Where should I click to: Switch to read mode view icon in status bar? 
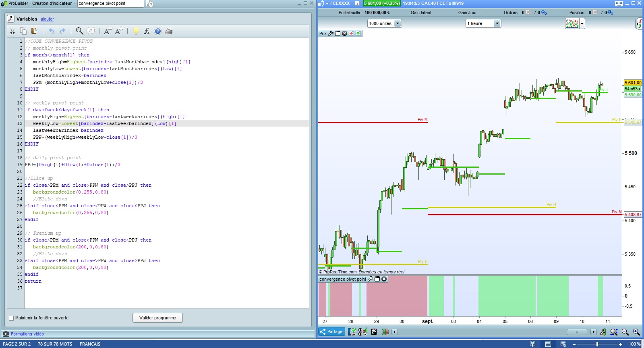(532, 344)
